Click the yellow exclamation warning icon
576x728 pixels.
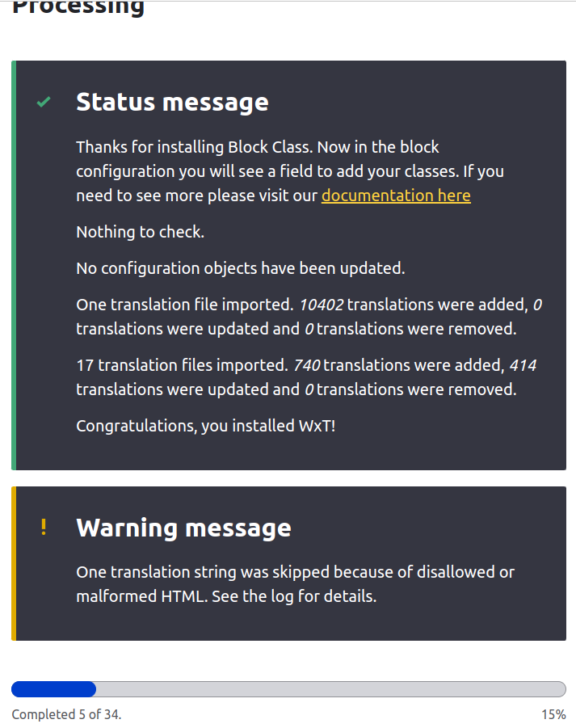tap(44, 528)
